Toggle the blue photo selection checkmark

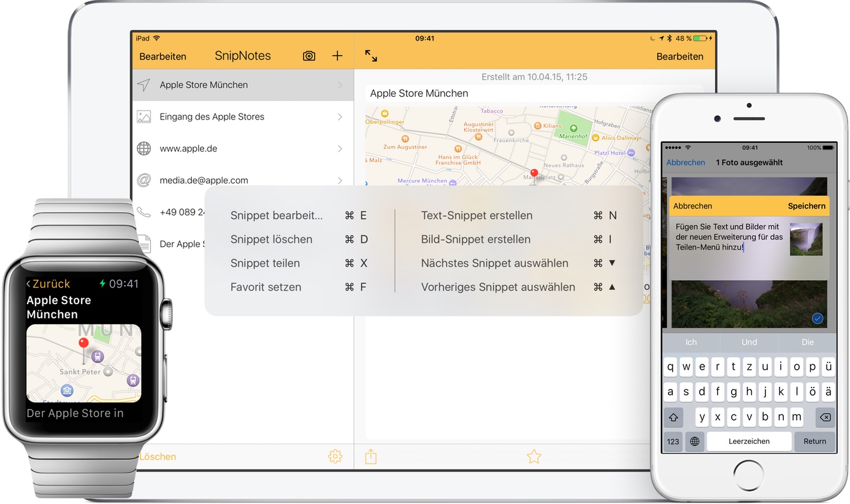click(x=817, y=318)
